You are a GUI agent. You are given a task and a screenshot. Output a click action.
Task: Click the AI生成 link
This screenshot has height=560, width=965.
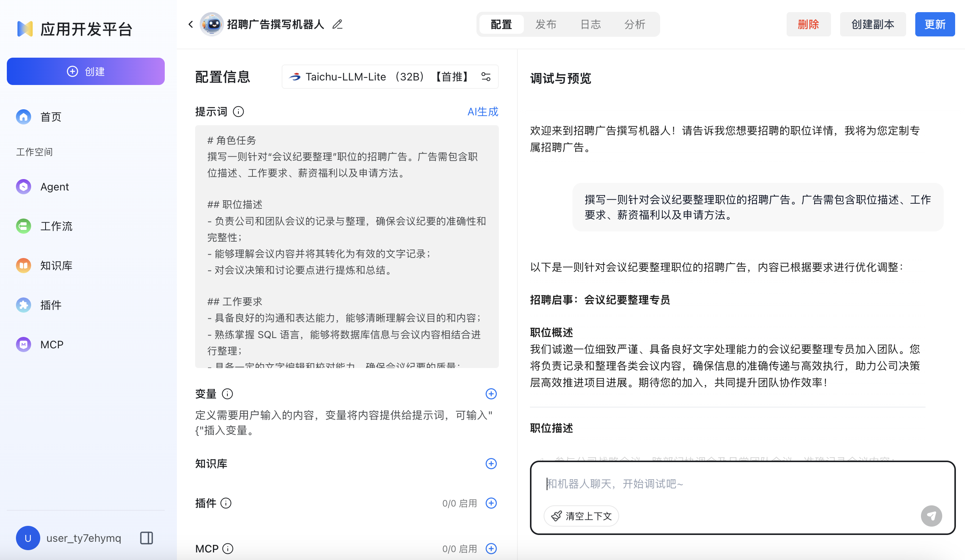coord(482,112)
